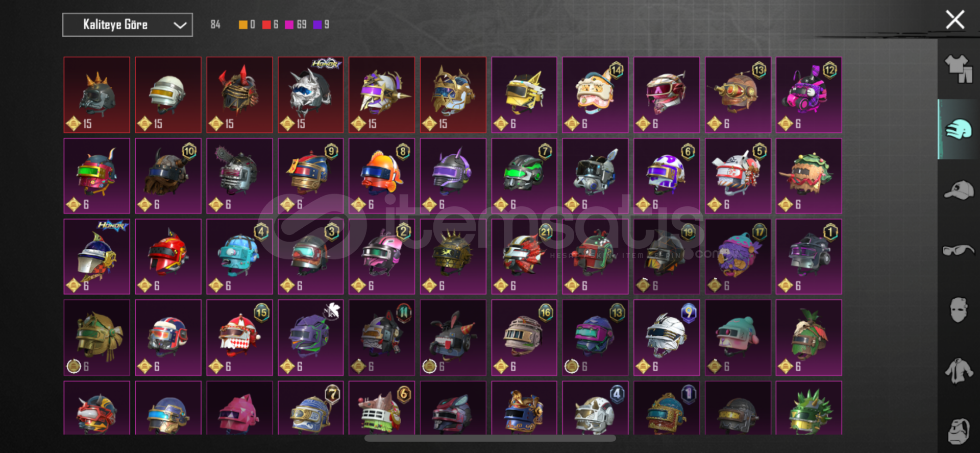Select the silver Honor wolf helmet
The width and height of the screenshot is (980, 453).
[311, 95]
